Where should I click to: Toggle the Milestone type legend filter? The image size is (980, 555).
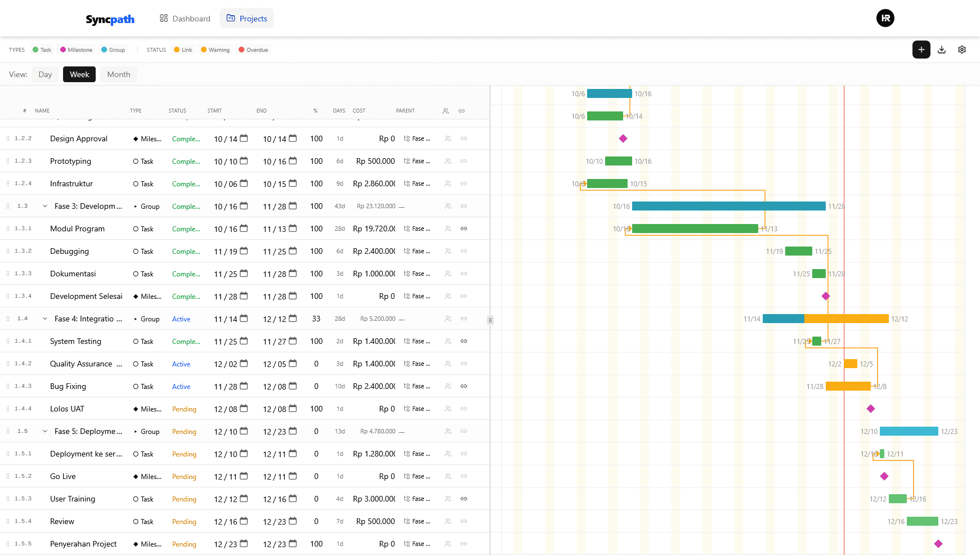tap(76, 50)
